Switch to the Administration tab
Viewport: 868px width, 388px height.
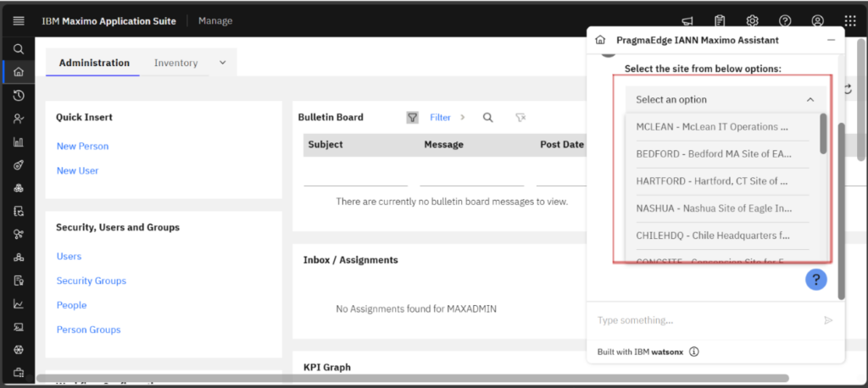click(94, 63)
